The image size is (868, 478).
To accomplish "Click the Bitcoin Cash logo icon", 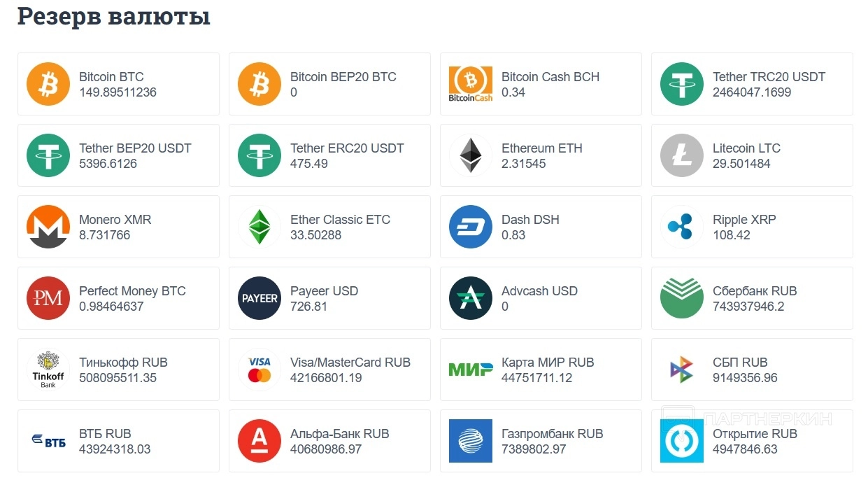I will pyautogui.click(x=471, y=84).
